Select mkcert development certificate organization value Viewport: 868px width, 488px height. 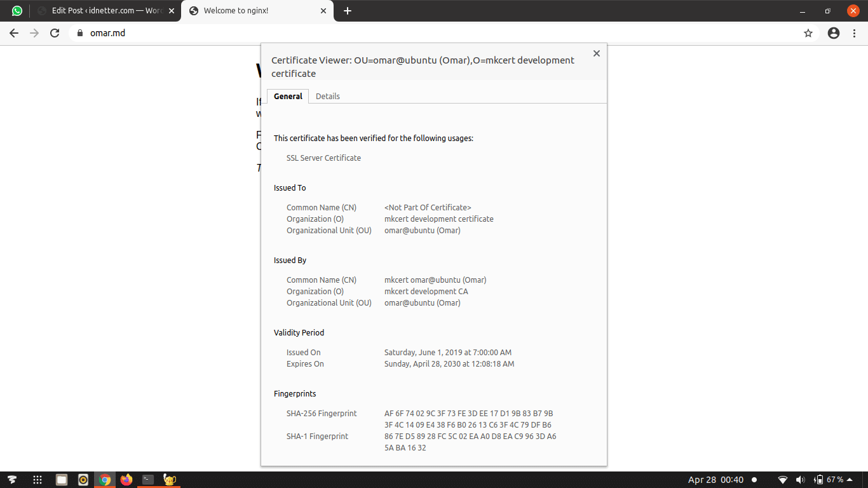click(439, 219)
